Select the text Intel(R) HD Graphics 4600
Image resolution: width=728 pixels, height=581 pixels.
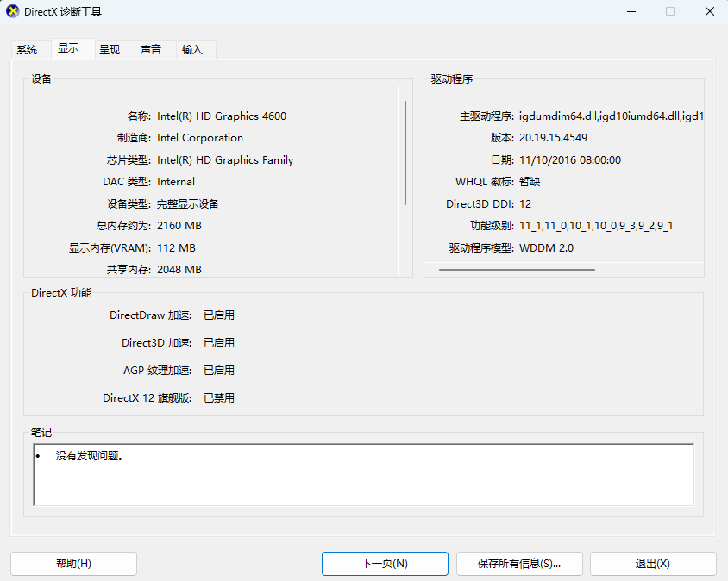tap(222, 116)
